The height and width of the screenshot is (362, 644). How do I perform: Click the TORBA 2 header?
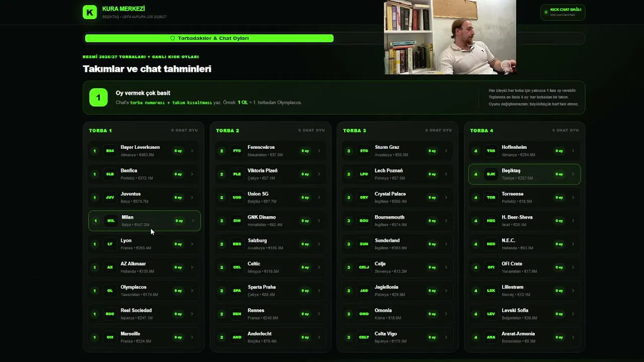point(227,130)
